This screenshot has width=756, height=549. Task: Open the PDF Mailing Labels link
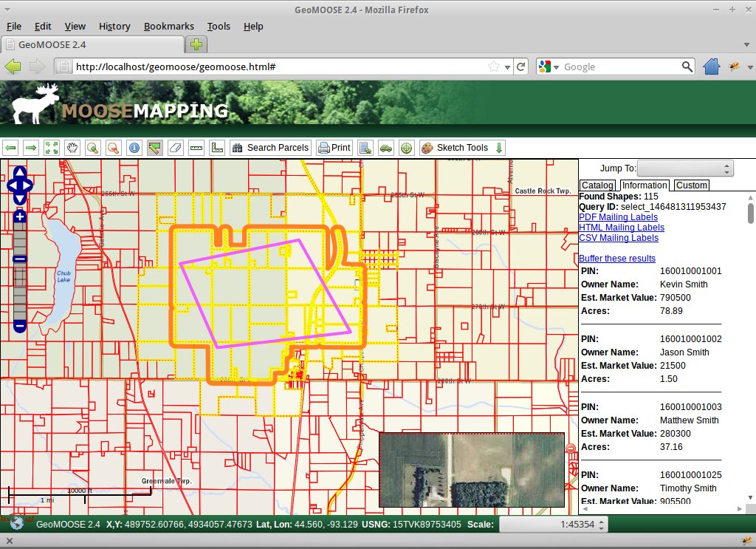tap(618, 217)
